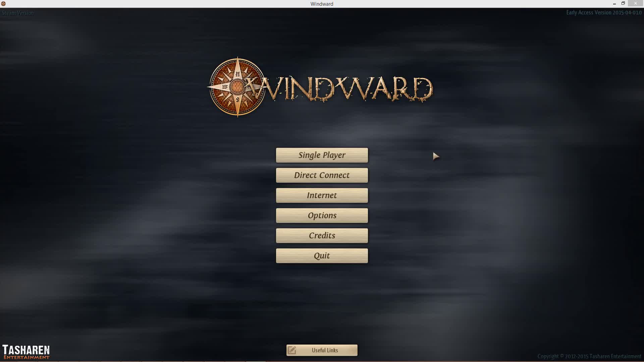
Task: Click the Early Access Version text
Action: coord(603,13)
